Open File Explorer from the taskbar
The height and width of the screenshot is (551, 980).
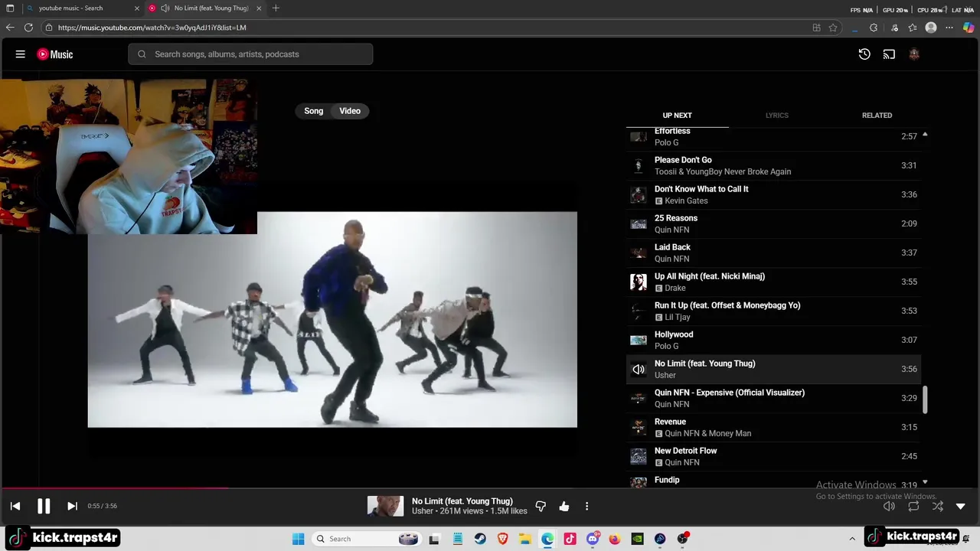tap(525, 539)
